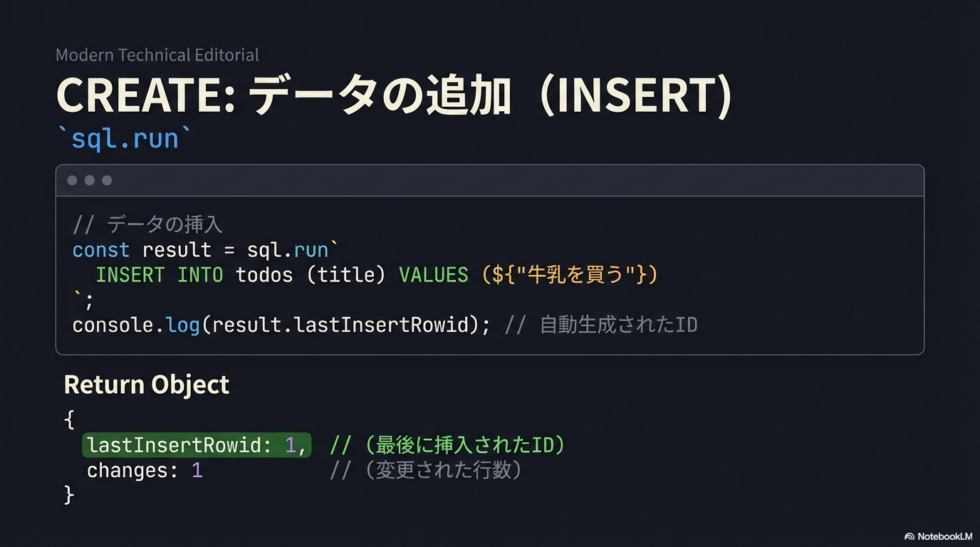This screenshot has height=547, width=980.
Task: Click the NotebookLM watermark text
Action: [944, 536]
